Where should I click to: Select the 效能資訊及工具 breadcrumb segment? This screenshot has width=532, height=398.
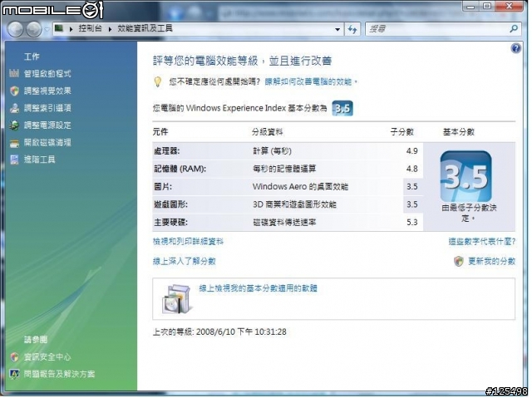tap(145, 28)
